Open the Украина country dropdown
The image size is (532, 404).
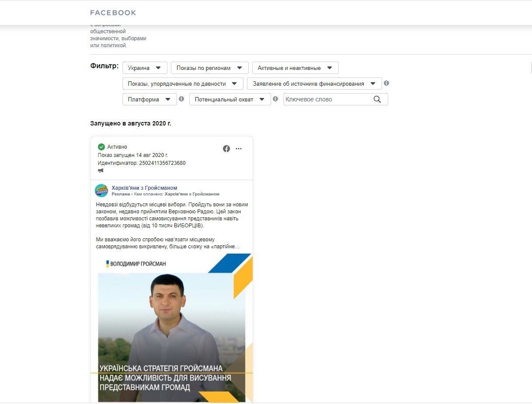(x=144, y=68)
